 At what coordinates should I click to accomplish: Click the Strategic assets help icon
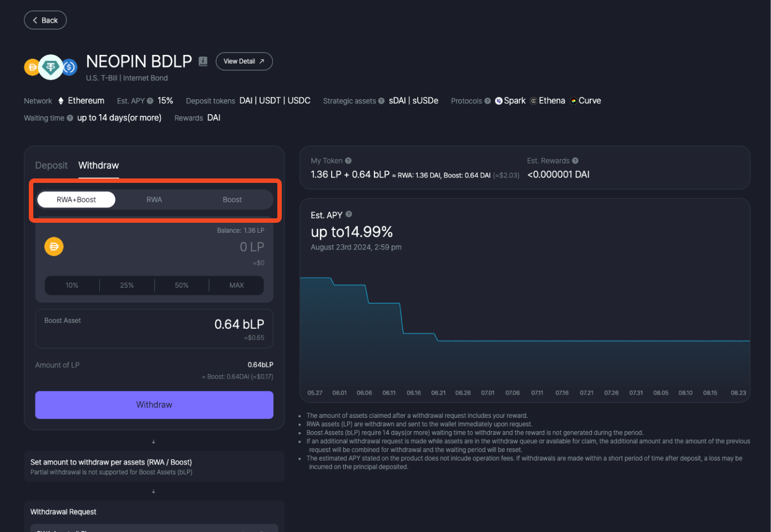pyautogui.click(x=381, y=101)
